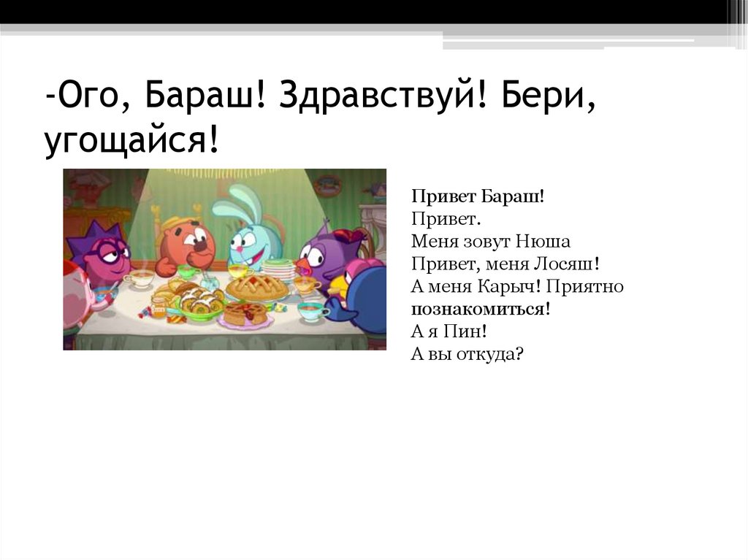Image resolution: width=748 pixels, height=560 pixels.
Task: Click the line "А я Пин!"
Action: point(449,331)
